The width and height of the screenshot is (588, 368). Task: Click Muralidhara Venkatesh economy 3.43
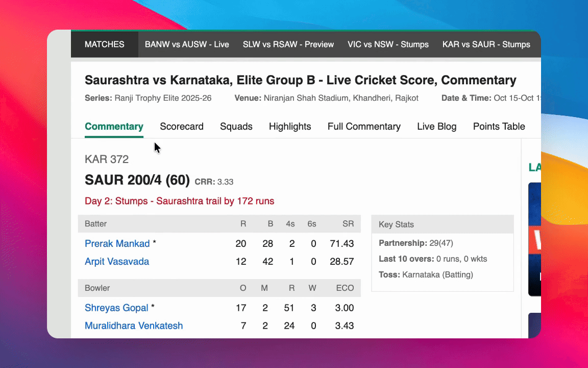pyautogui.click(x=344, y=326)
